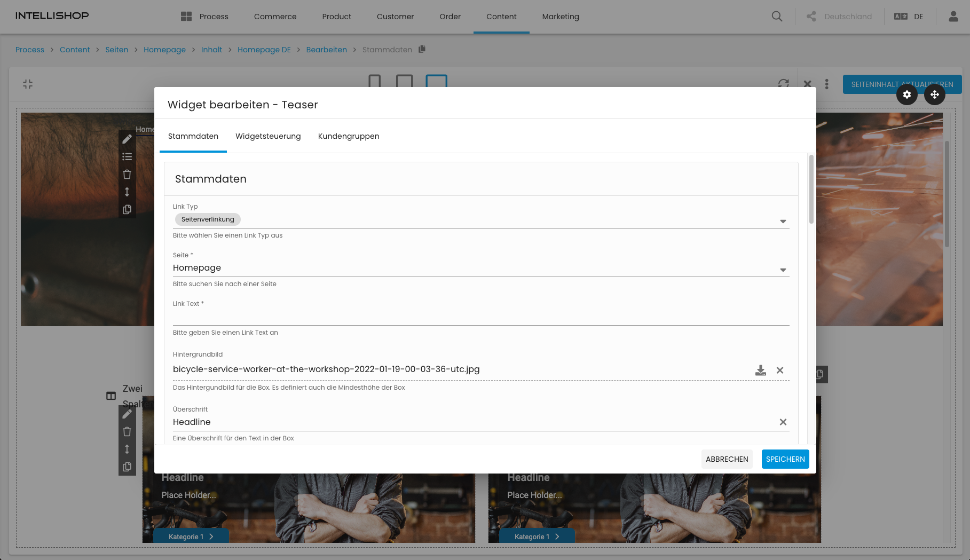Click the Process grid icon
This screenshot has height=560, width=970.
[186, 17]
